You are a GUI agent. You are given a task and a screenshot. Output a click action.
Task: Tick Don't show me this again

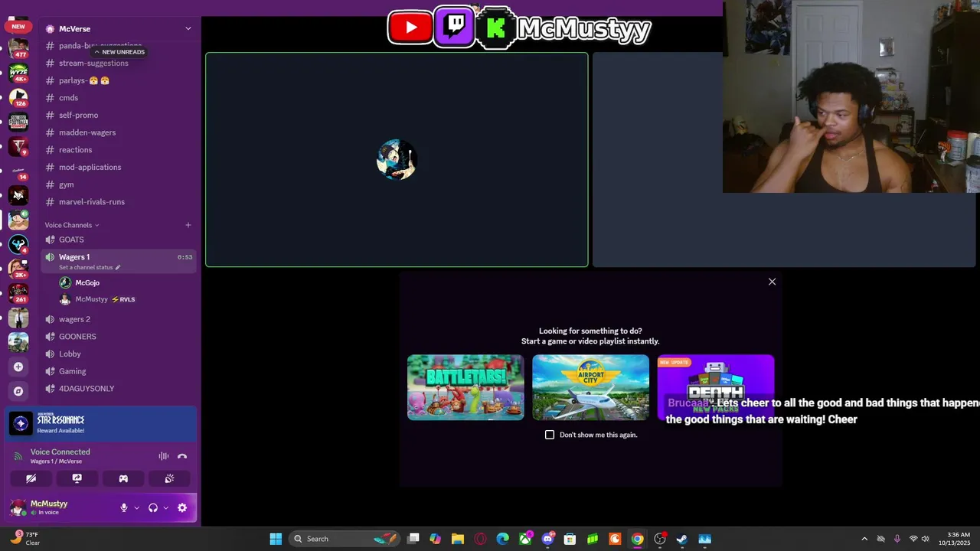(x=550, y=435)
